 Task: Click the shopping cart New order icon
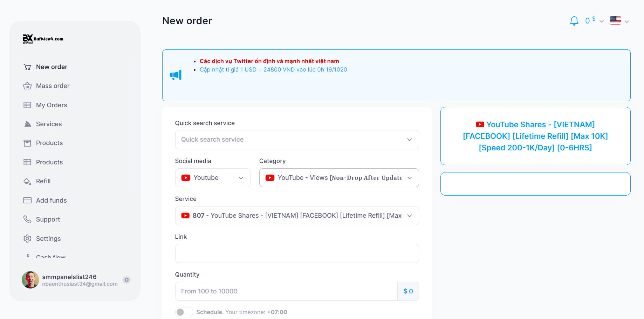point(27,67)
